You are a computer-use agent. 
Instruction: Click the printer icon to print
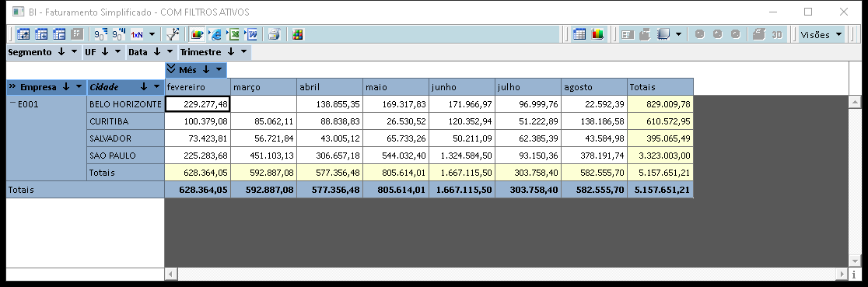tap(274, 34)
